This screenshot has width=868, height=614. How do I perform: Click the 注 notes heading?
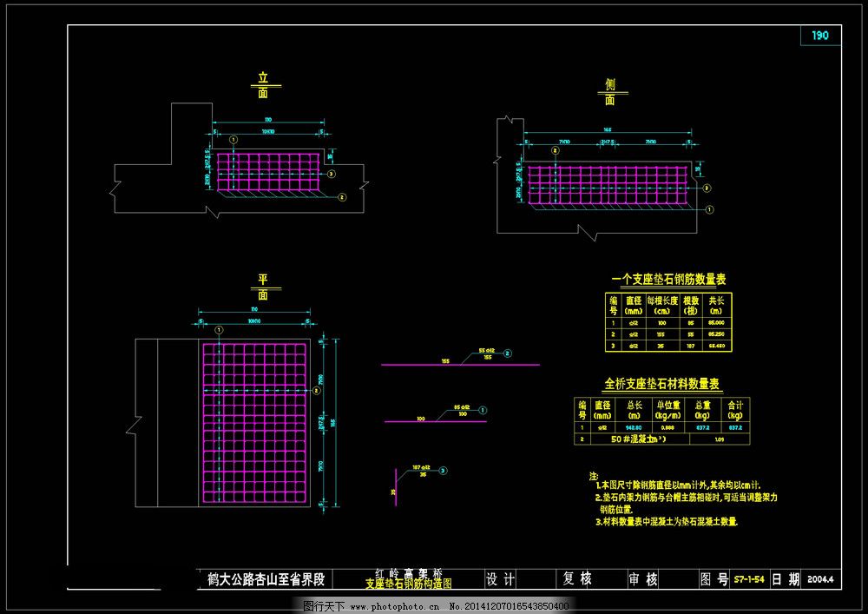(x=594, y=478)
